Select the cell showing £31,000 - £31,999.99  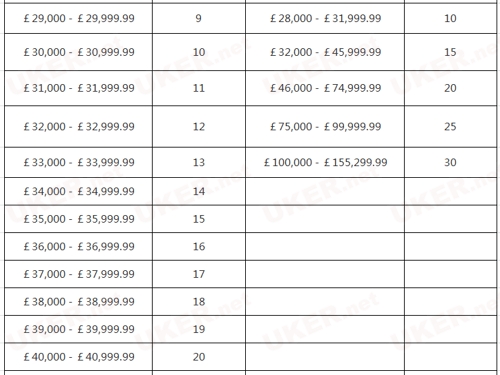(79, 88)
